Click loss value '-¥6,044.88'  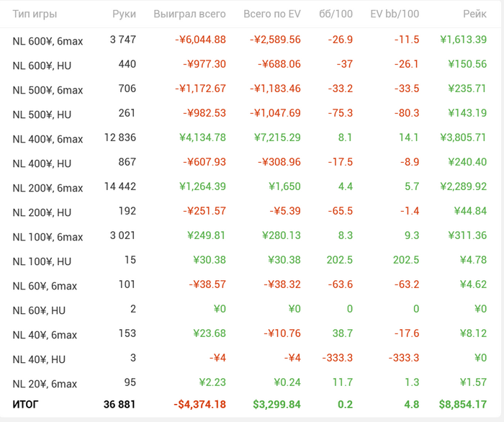coord(200,40)
